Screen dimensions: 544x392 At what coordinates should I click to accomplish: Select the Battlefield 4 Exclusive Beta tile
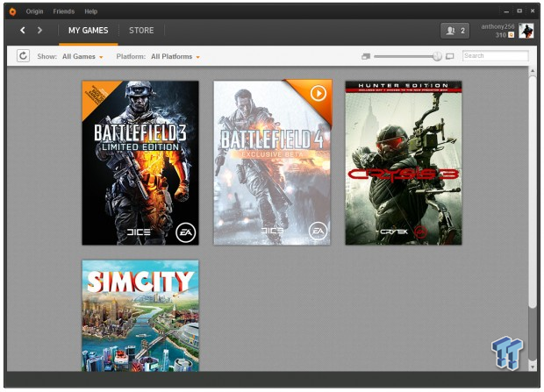click(x=272, y=163)
